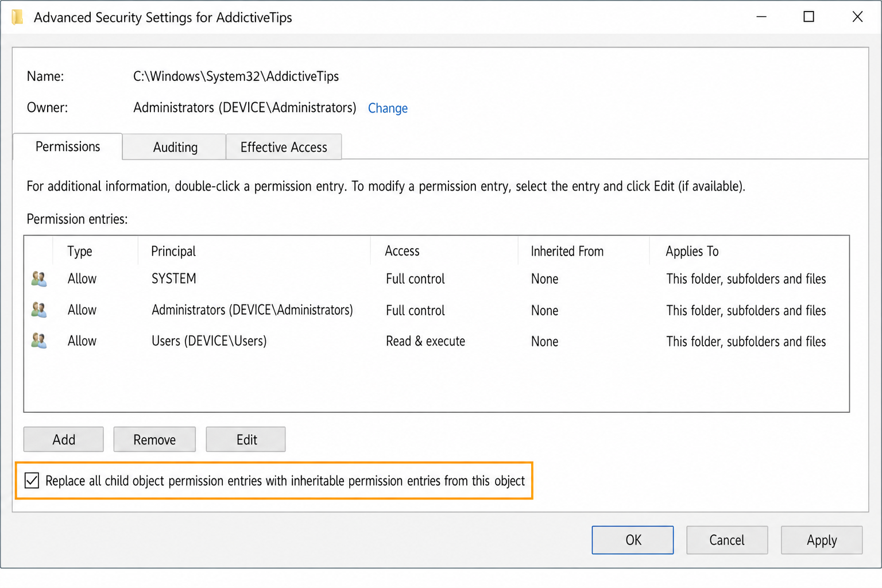Close the Advanced Security Settings window
Screen dimensions: 882x588
857,17
